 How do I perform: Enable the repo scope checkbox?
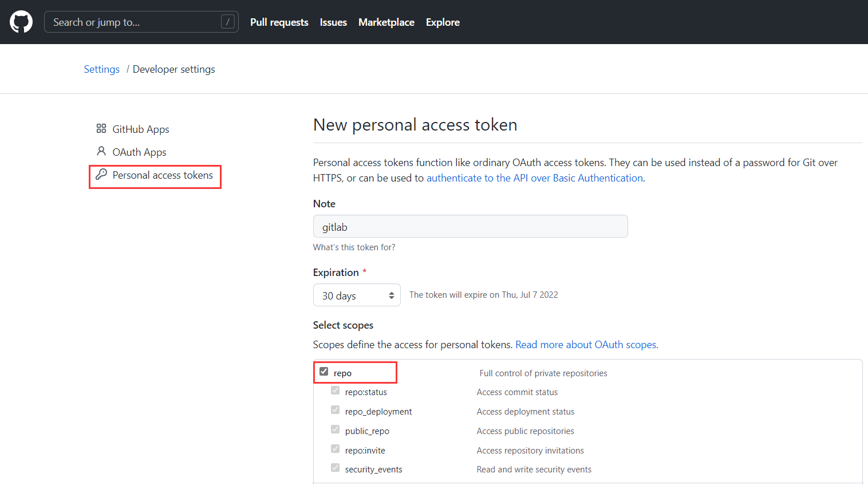[x=323, y=371]
